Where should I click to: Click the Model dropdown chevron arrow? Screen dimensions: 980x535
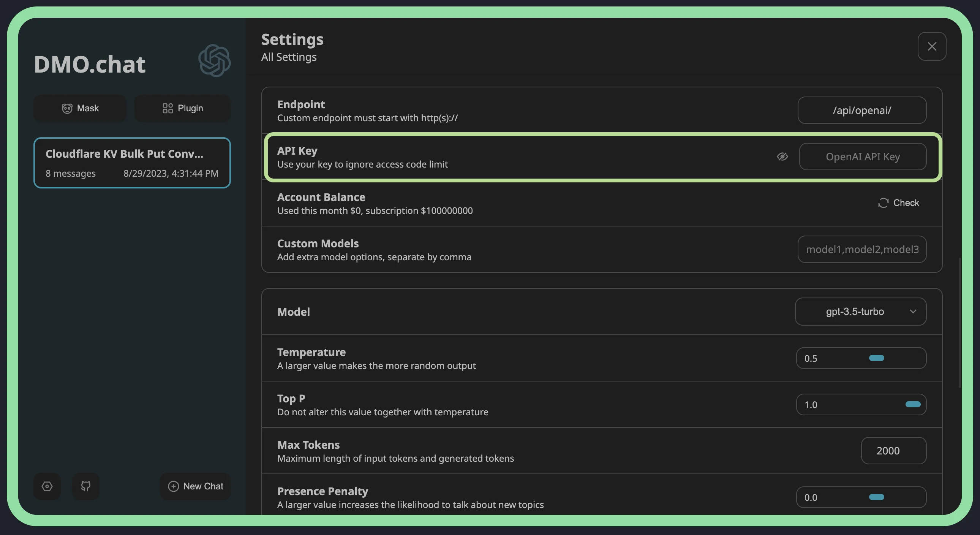pyautogui.click(x=913, y=312)
